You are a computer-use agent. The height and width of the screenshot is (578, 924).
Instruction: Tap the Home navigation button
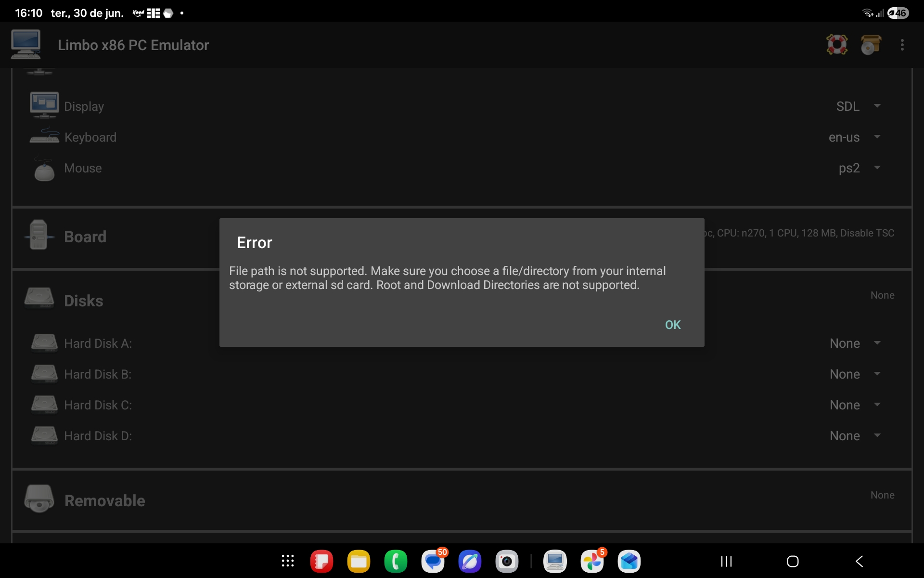tap(793, 561)
